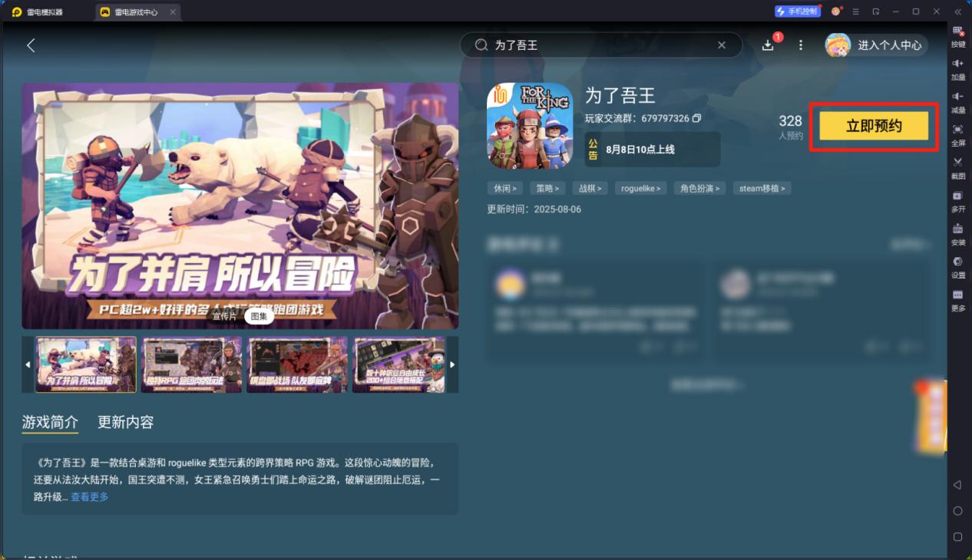Switch to 宣传片 trailer view
The height and width of the screenshot is (560, 972).
click(225, 315)
